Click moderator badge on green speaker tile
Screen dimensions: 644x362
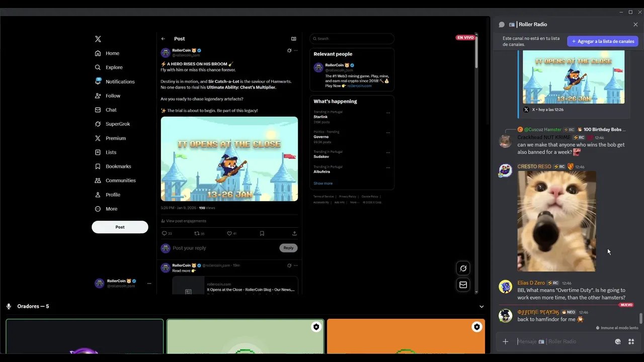tap(316, 327)
